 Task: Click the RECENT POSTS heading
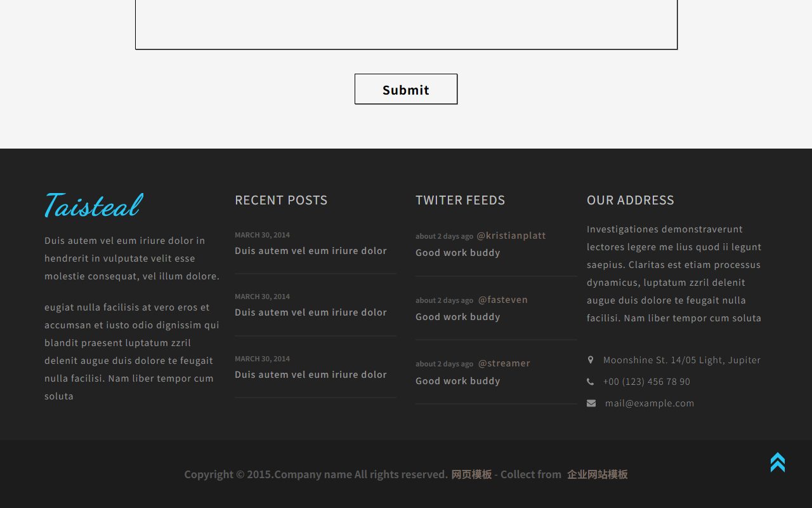[x=281, y=200]
